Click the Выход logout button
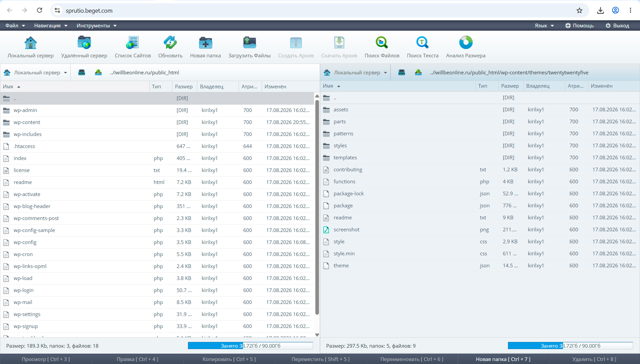This screenshot has width=640, height=364. pyautogui.click(x=617, y=26)
